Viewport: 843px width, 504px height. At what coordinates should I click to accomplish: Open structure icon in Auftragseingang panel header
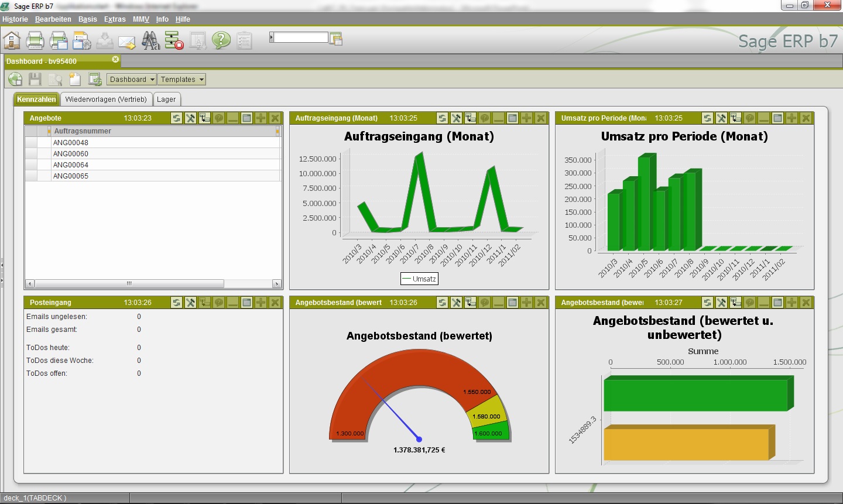470,118
